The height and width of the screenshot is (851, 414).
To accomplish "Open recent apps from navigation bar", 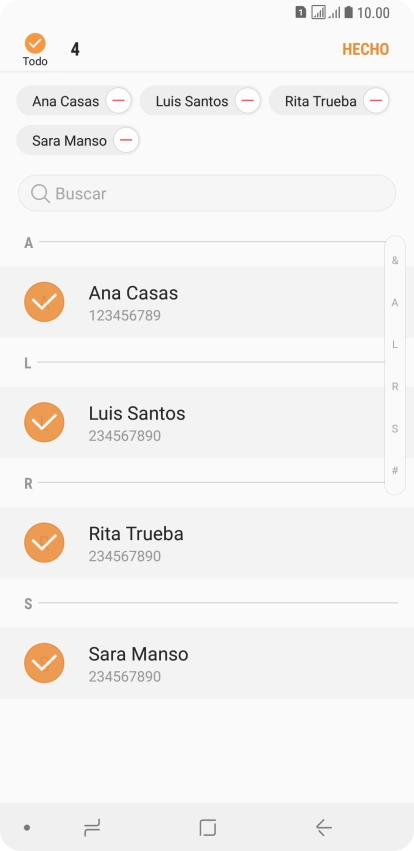I will coord(92,828).
